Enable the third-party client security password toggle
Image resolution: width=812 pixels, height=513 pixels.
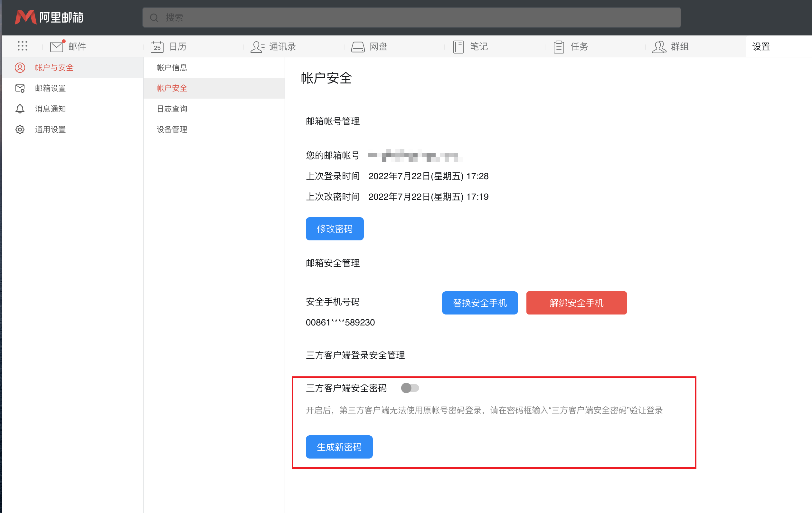click(410, 388)
